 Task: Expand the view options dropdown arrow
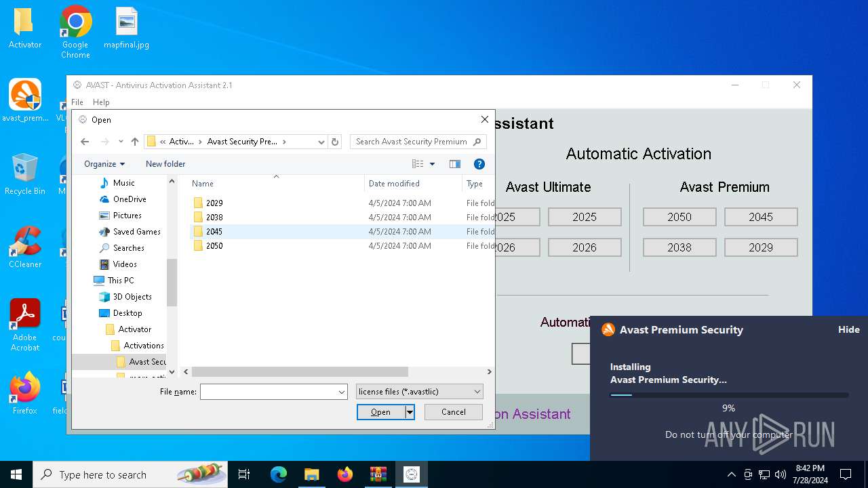tap(432, 164)
